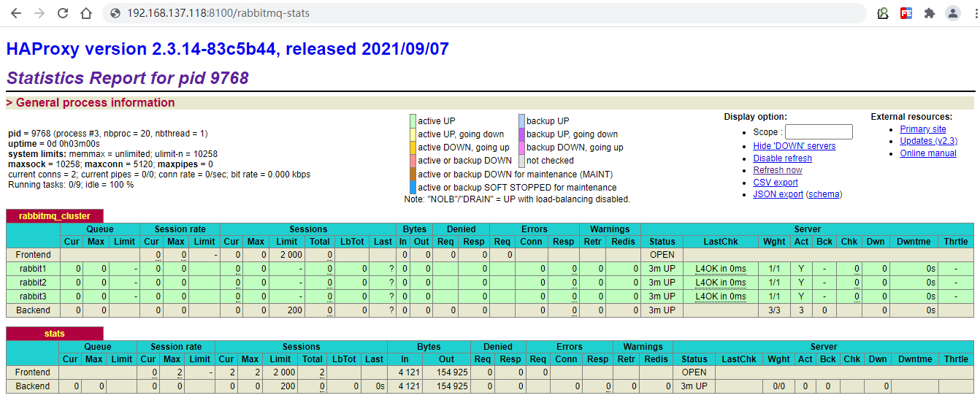Click the site info icon in the address bar

coord(115,13)
